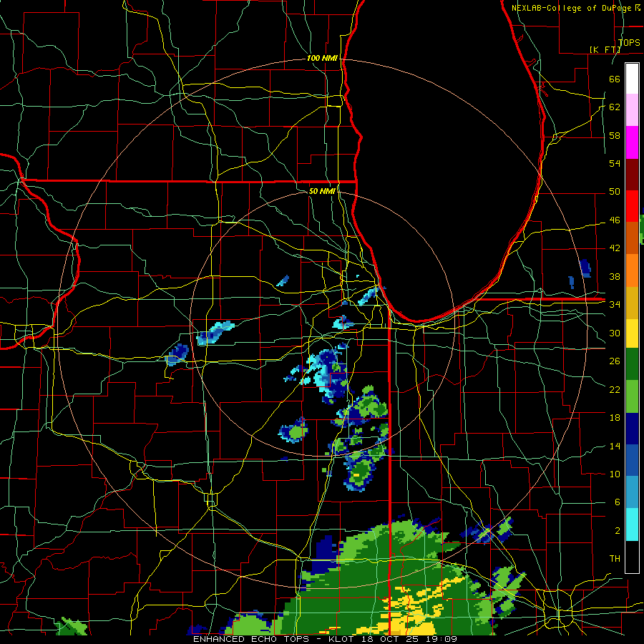Click the 14 legend value

point(615,446)
